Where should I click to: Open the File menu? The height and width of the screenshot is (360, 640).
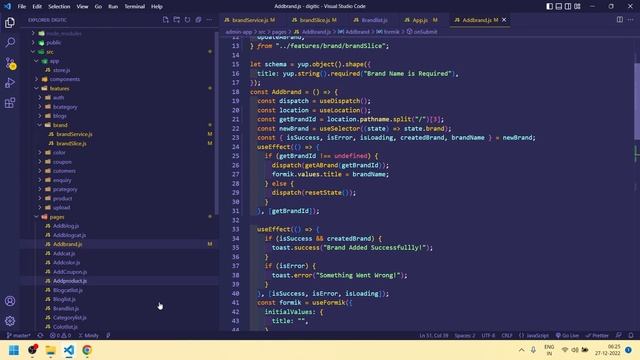22,6
